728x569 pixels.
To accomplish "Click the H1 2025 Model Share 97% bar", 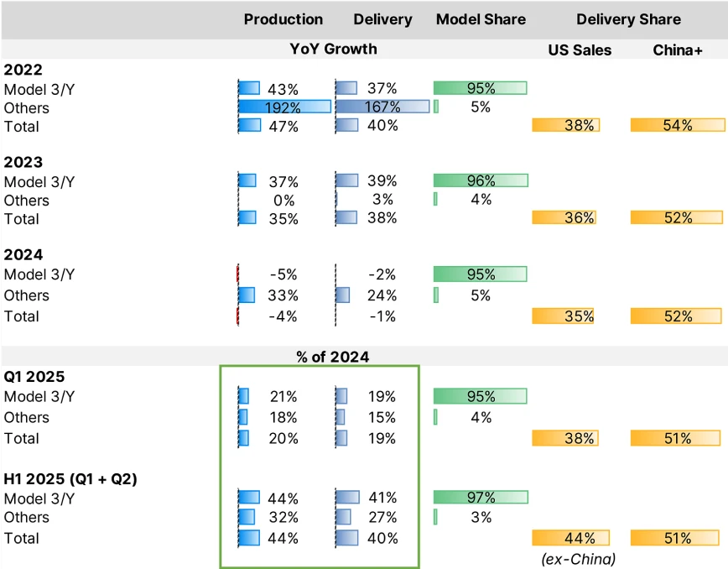I will 481,498.
